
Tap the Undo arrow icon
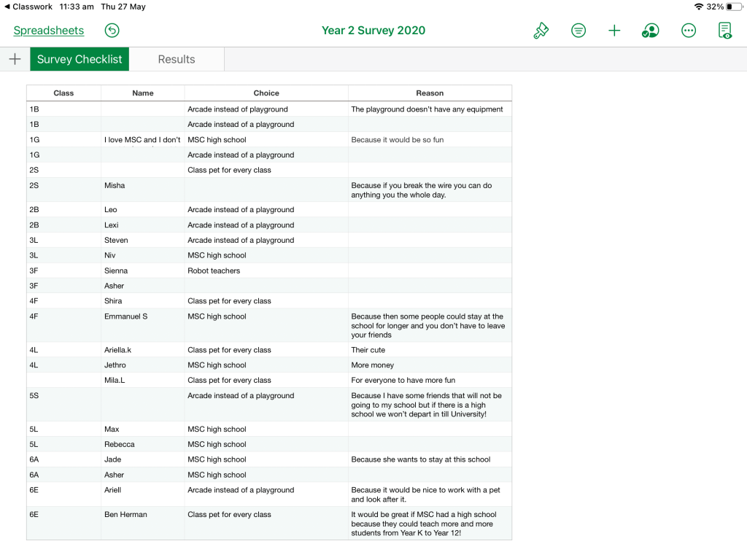(112, 31)
